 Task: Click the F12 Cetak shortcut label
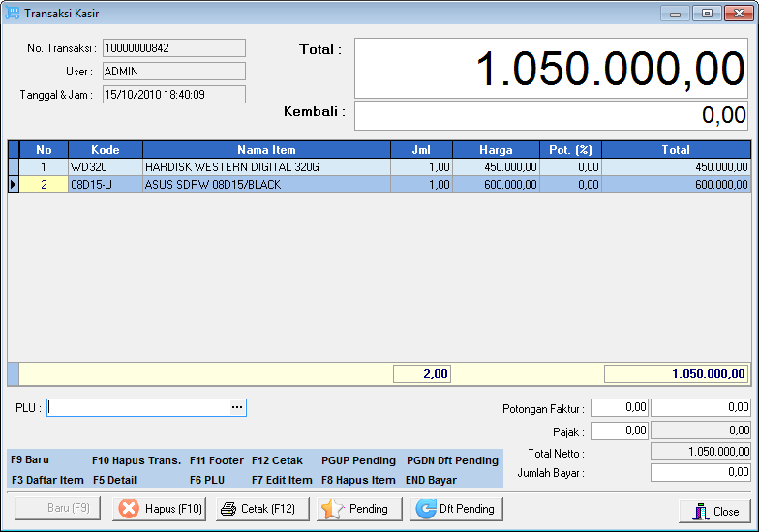pyautogui.click(x=277, y=460)
